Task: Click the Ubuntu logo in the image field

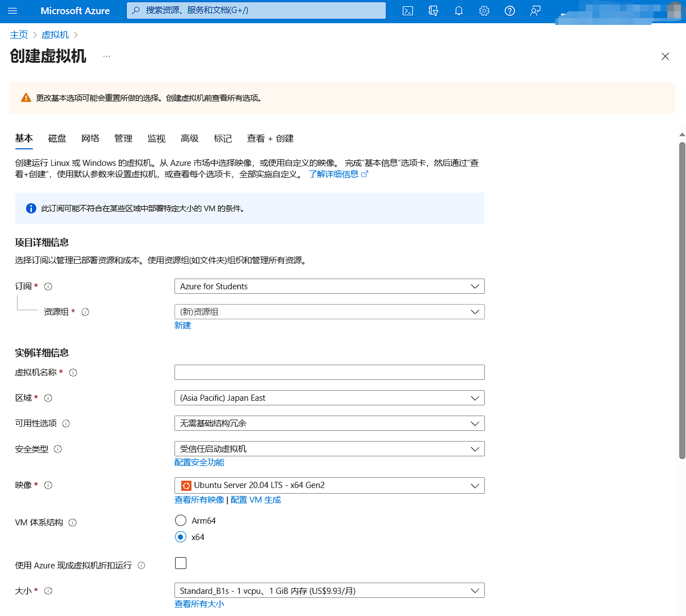Action: click(x=186, y=485)
